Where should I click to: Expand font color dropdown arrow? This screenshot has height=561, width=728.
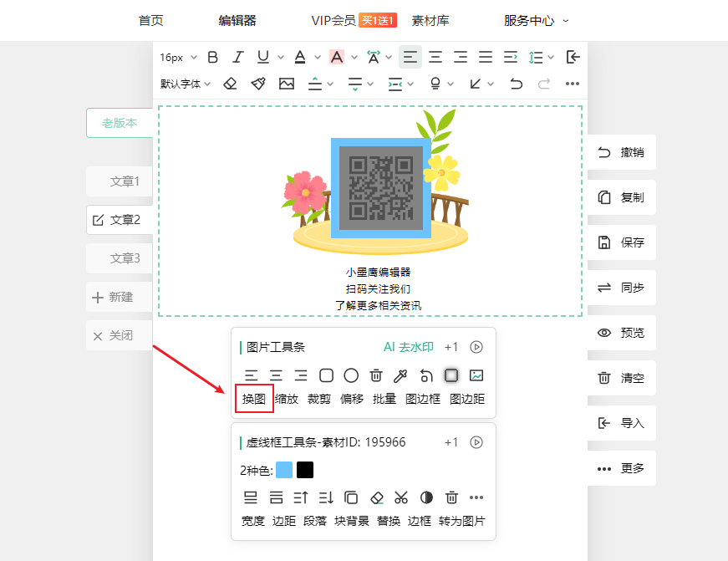coord(318,57)
